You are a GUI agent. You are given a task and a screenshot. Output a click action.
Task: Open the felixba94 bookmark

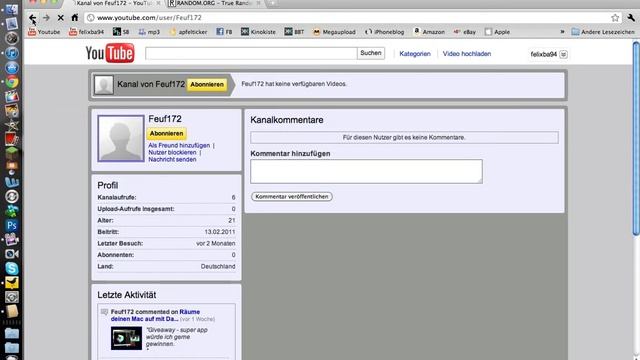click(87, 32)
